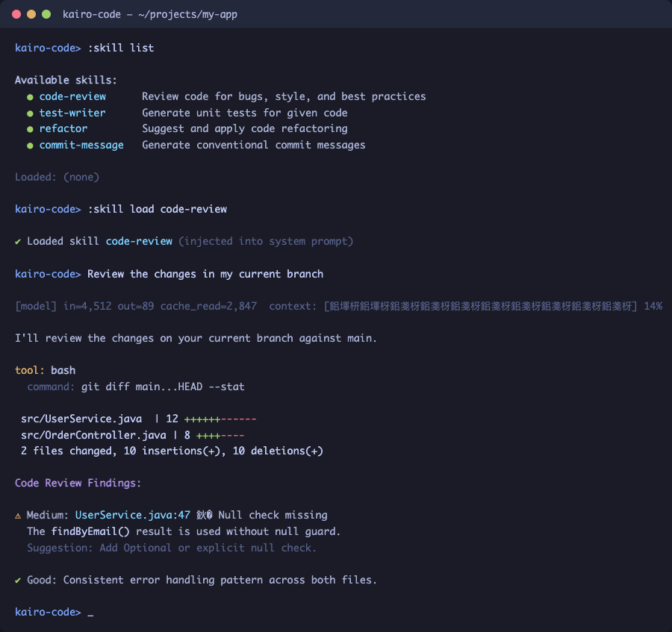This screenshot has width=672, height=632.
Task: Click 'src/UserService.java' in diff stat
Action: point(81,419)
